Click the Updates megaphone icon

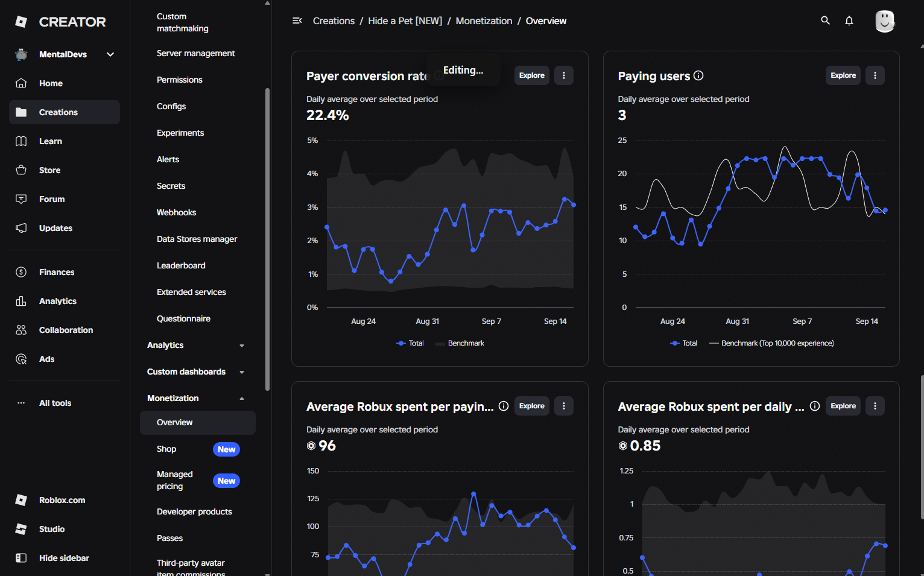[x=21, y=228]
